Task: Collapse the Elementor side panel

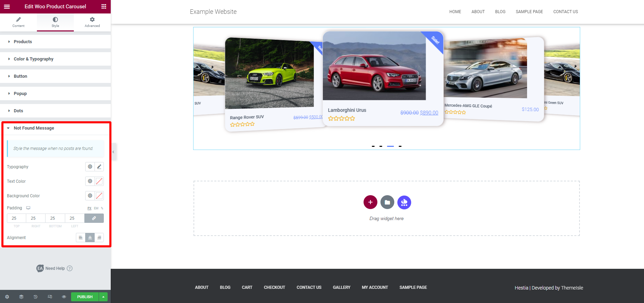Action: tap(113, 152)
